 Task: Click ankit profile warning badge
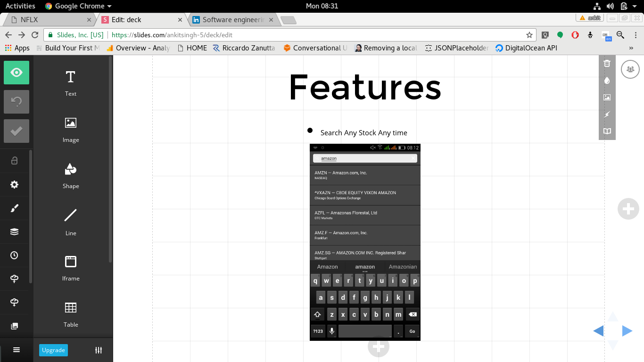click(590, 18)
